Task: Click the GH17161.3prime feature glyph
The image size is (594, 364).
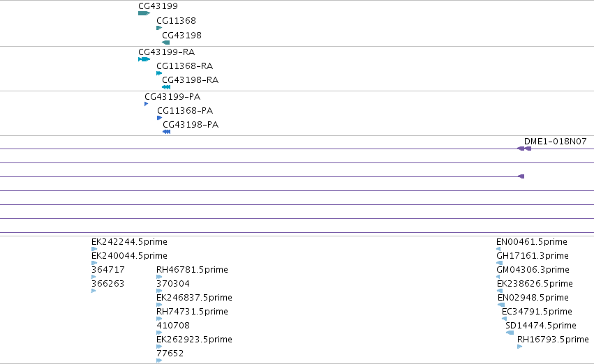Action: point(500,263)
